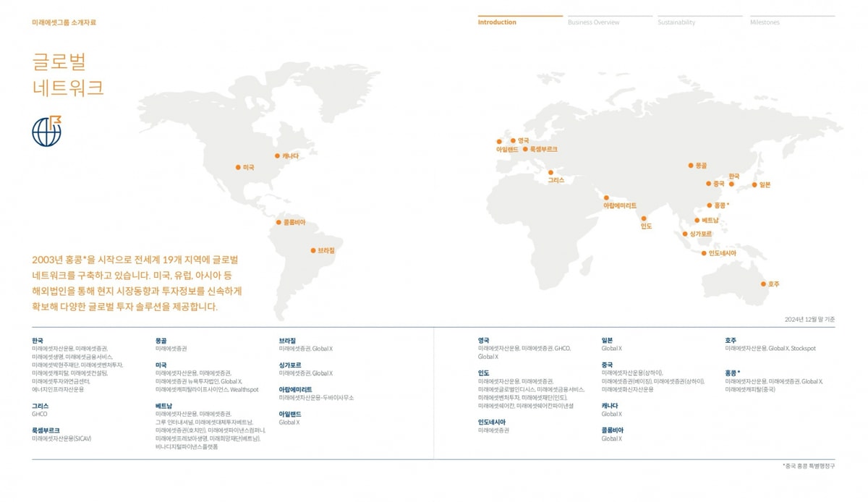Select the 베트남 heading in the country list
Screen dimensions: 868x502
(x=163, y=406)
